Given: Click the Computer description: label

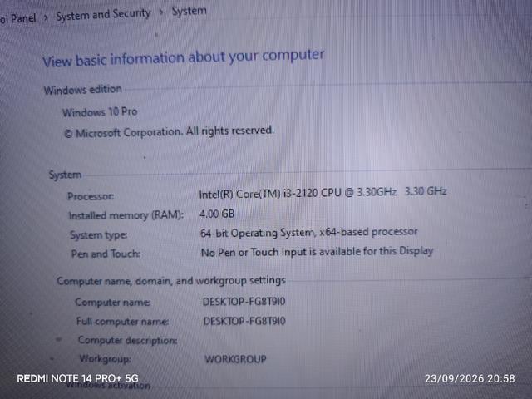Looking at the screenshot, I should coord(127,340).
